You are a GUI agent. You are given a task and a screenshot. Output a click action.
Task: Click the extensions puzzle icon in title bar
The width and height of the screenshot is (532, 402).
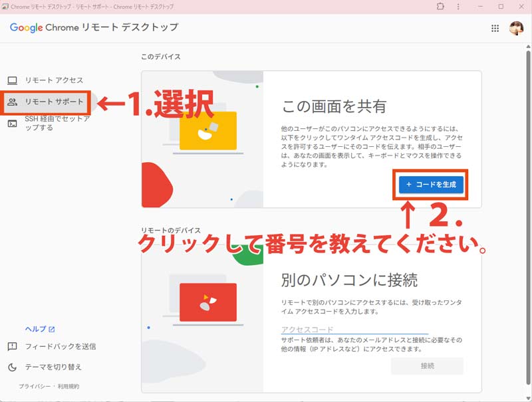click(x=440, y=6)
